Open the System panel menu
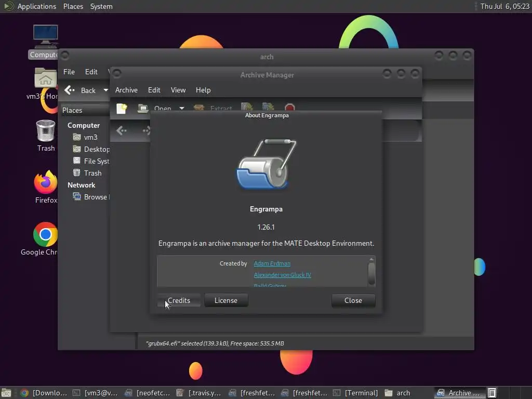Screen dimensions: 532x399 101,6
